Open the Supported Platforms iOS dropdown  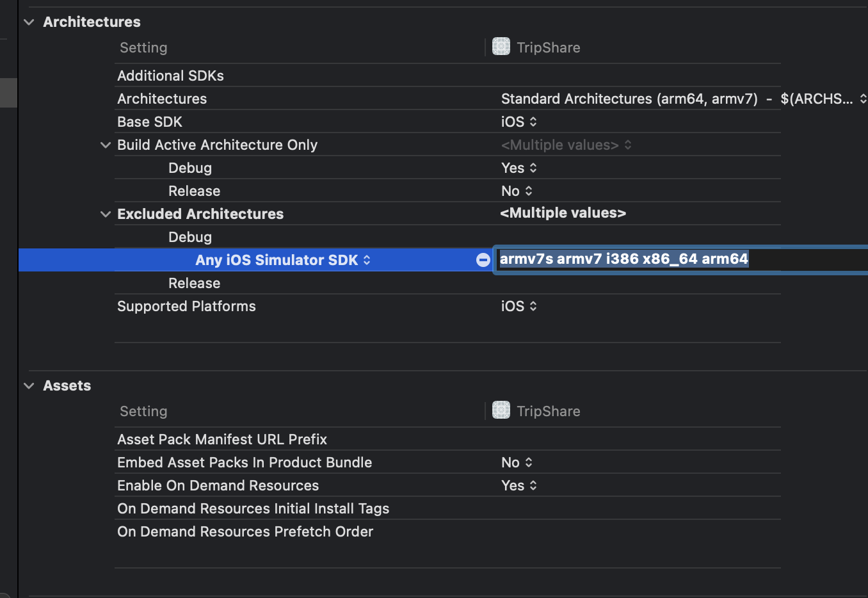tap(518, 306)
